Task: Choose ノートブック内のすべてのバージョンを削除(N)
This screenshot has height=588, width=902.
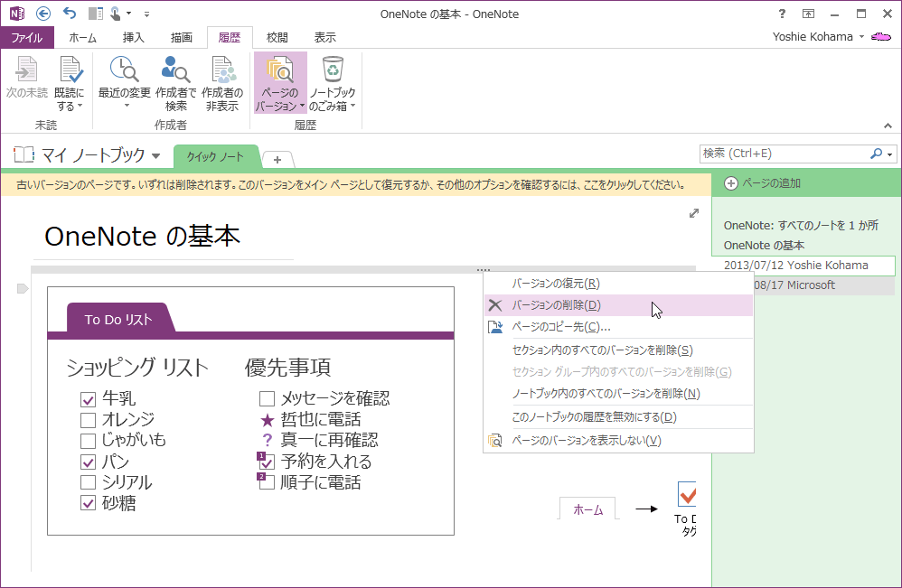Action: (x=619, y=394)
